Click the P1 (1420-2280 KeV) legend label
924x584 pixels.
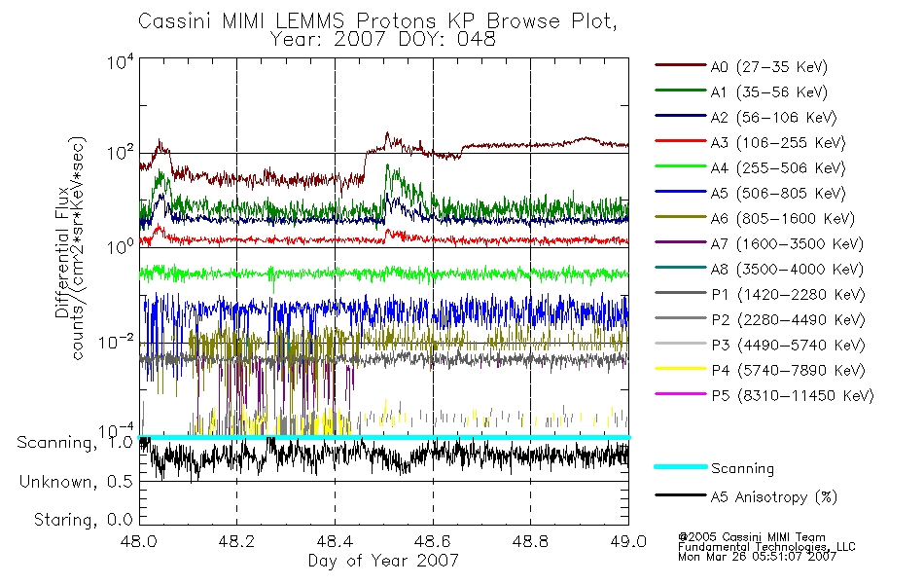pos(788,295)
